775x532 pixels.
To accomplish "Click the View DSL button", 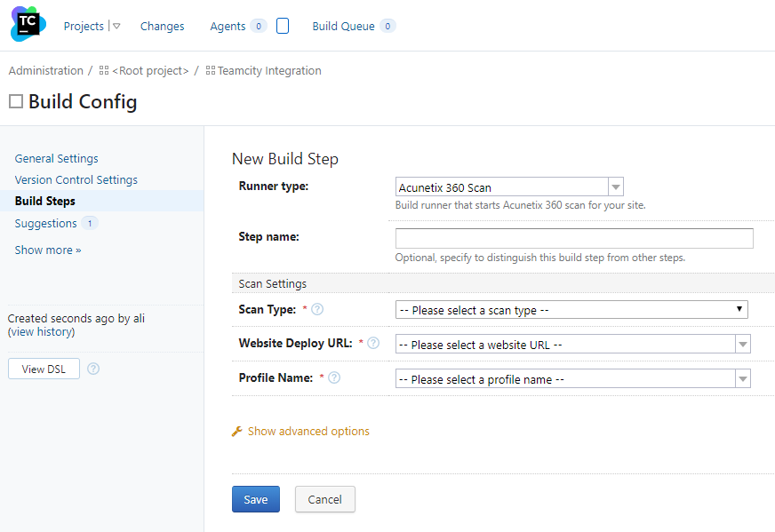I will coord(44,369).
